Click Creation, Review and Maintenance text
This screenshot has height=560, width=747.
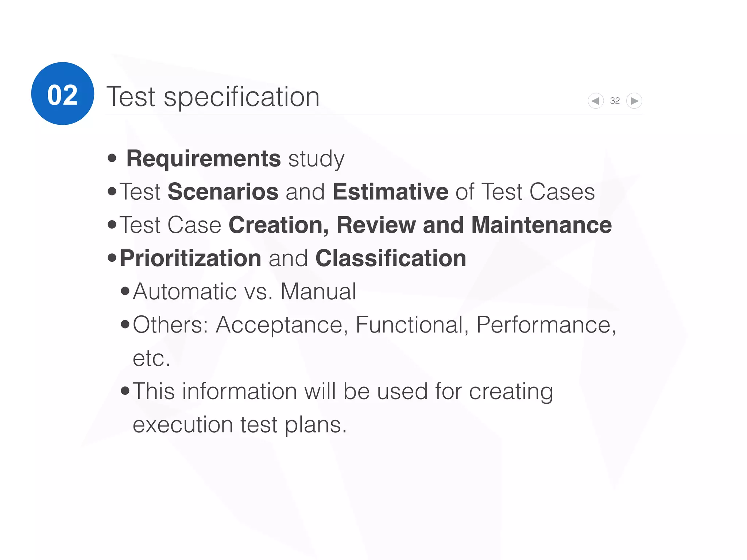point(420,225)
